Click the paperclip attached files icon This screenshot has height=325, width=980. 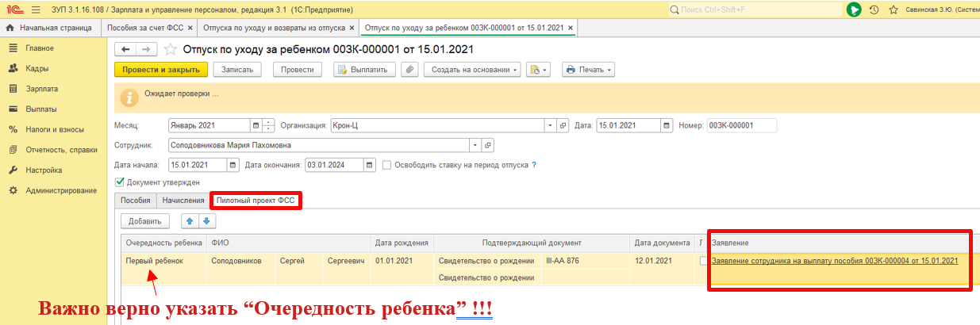[409, 70]
